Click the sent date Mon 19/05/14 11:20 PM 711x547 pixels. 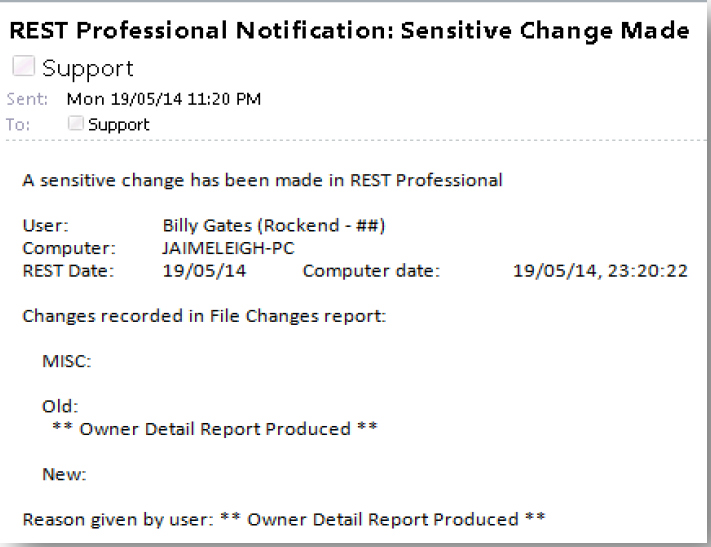point(164,99)
